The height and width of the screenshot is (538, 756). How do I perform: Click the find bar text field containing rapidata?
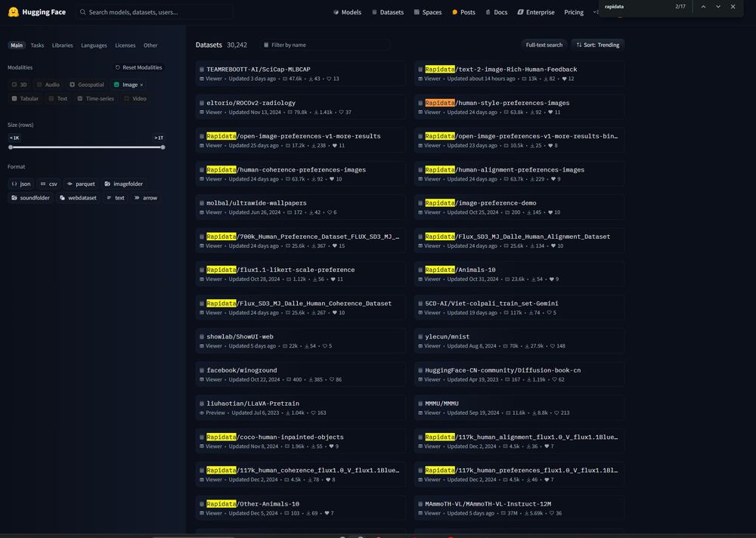tap(637, 7)
